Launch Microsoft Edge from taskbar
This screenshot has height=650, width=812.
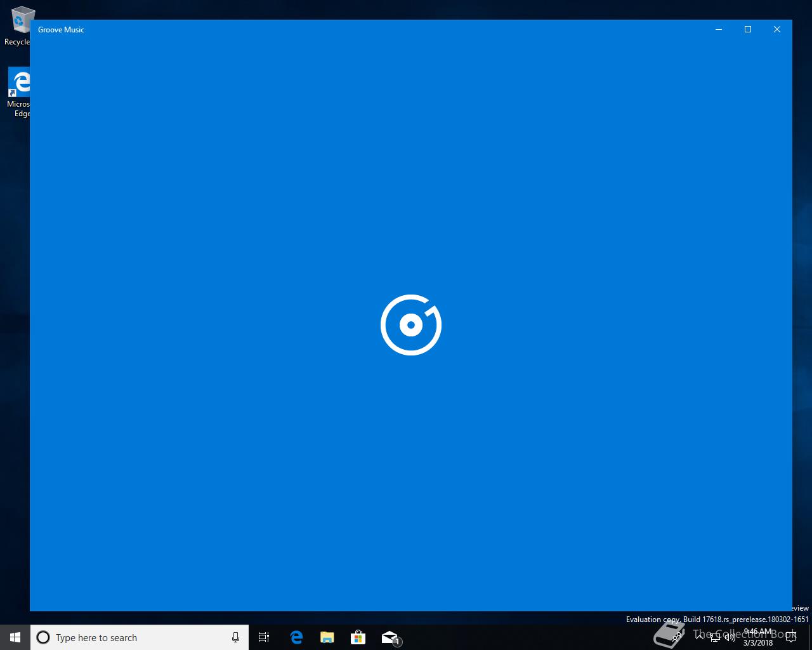[x=296, y=637]
